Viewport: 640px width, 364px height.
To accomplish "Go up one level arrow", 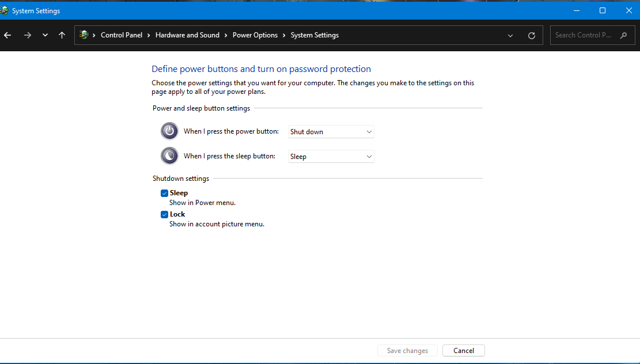I will tap(62, 35).
